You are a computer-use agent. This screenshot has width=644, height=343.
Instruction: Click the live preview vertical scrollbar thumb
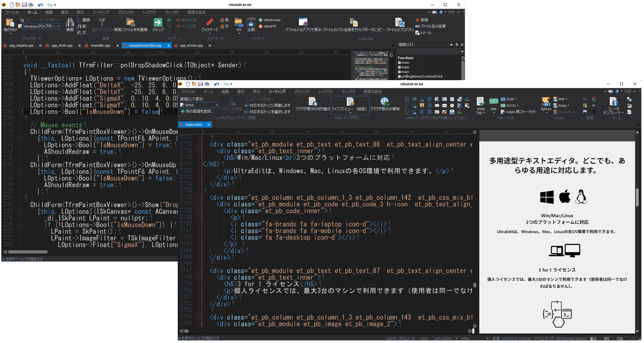tap(638, 198)
